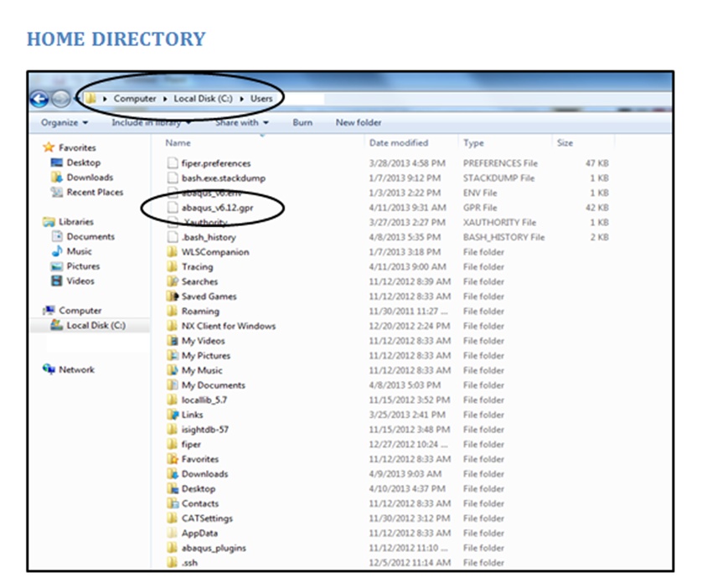Select Favorites star in navigation pane
The height and width of the screenshot is (588, 702).
point(49,147)
